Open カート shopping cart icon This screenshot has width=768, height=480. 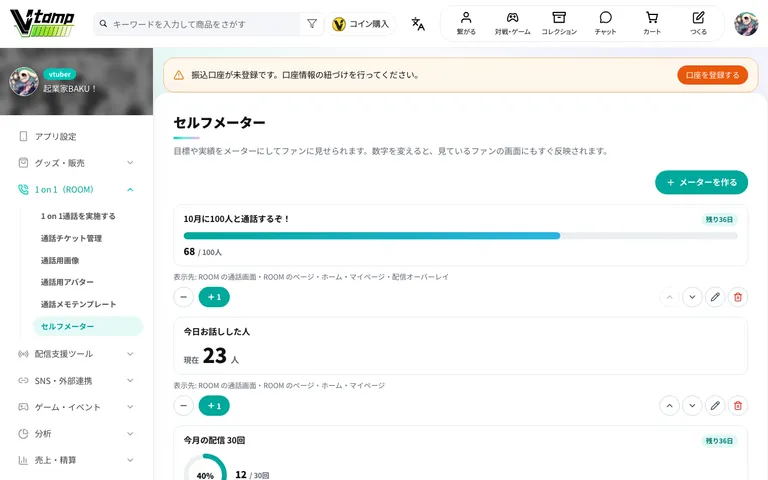652,24
